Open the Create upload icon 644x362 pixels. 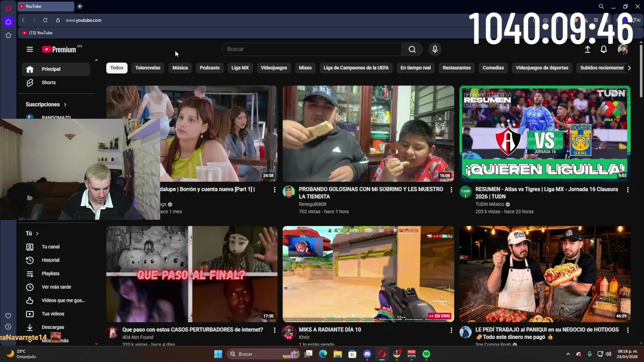pos(587,49)
